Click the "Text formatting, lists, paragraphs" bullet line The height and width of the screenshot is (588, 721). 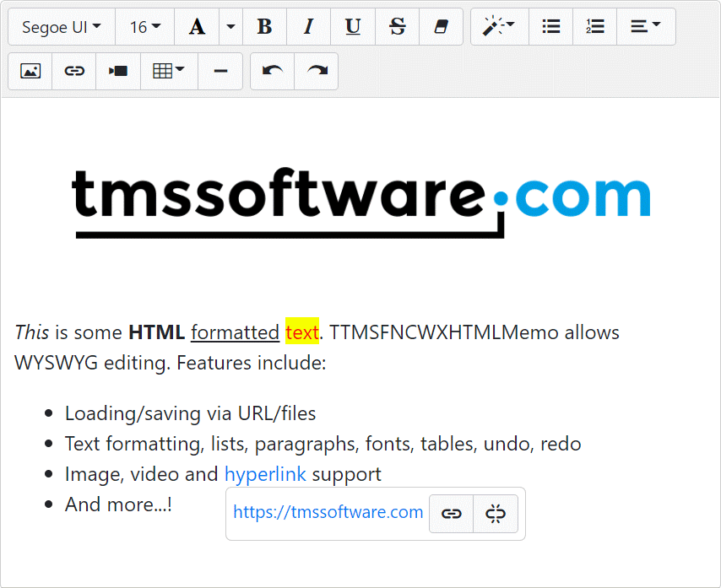(323, 444)
